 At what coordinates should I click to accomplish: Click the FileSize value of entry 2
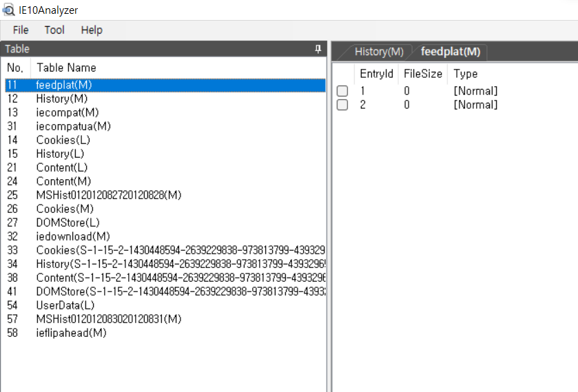(406, 105)
